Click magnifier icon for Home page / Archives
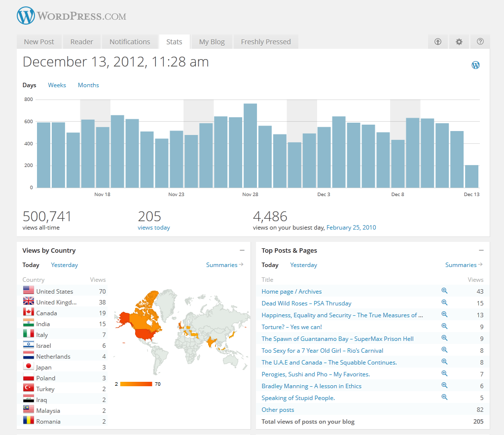 pos(444,291)
